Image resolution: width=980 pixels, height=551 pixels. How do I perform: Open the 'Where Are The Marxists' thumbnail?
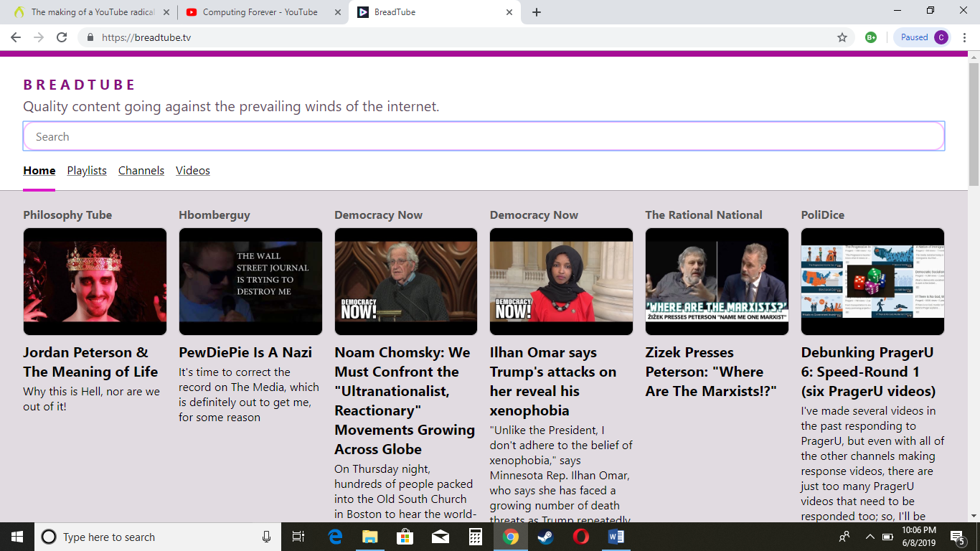[717, 281]
